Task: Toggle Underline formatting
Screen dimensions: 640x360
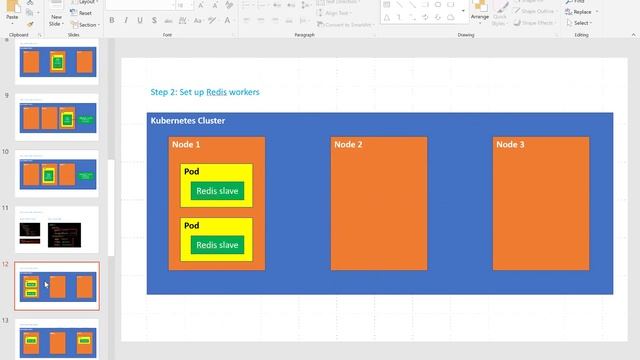Action: [x=140, y=20]
